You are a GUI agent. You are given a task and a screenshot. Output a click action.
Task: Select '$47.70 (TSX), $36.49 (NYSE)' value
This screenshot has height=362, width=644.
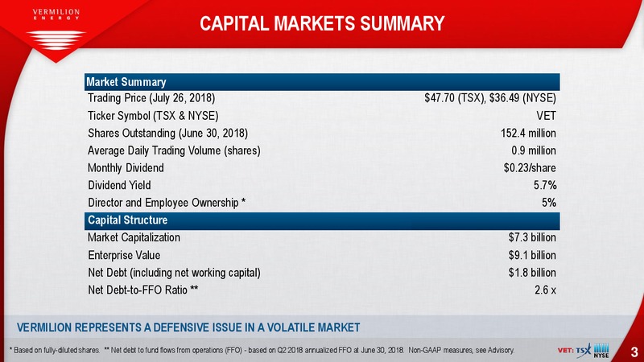(490, 98)
